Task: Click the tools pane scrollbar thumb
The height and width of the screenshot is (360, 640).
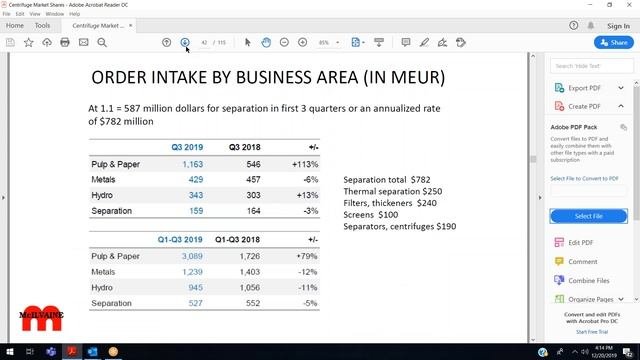Action: click(636, 154)
